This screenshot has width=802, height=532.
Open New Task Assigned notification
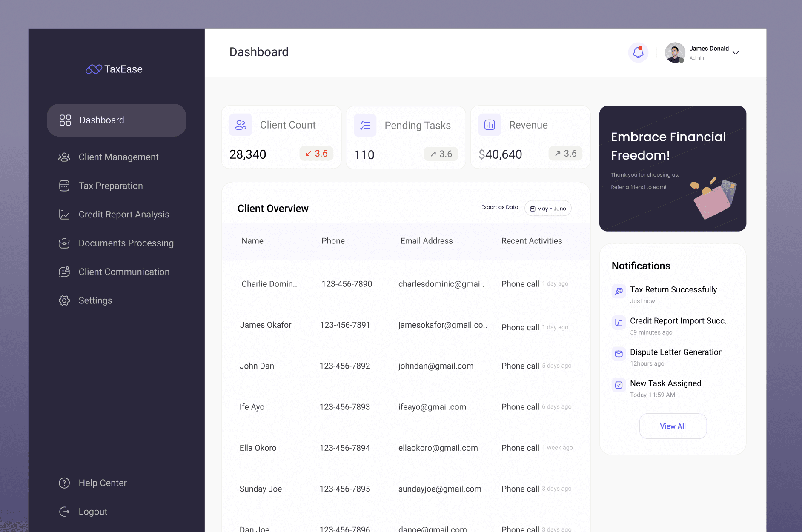tap(666, 383)
